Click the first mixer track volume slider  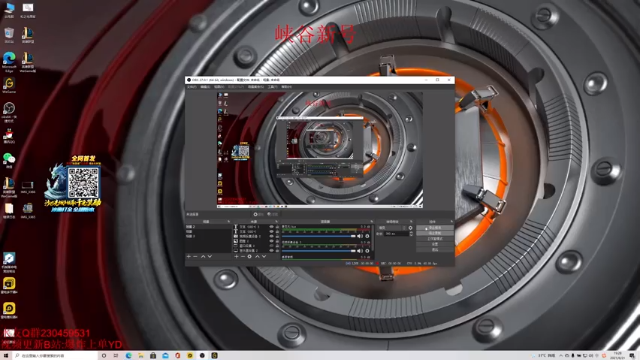(319, 236)
